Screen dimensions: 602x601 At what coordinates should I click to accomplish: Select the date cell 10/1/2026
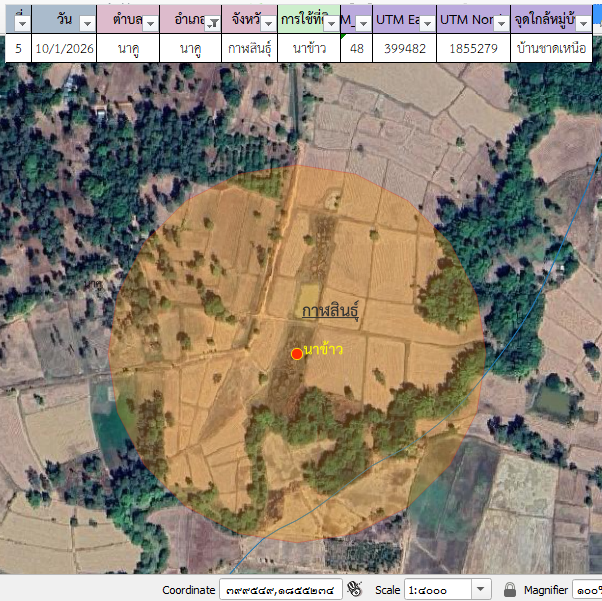pos(64,48)
